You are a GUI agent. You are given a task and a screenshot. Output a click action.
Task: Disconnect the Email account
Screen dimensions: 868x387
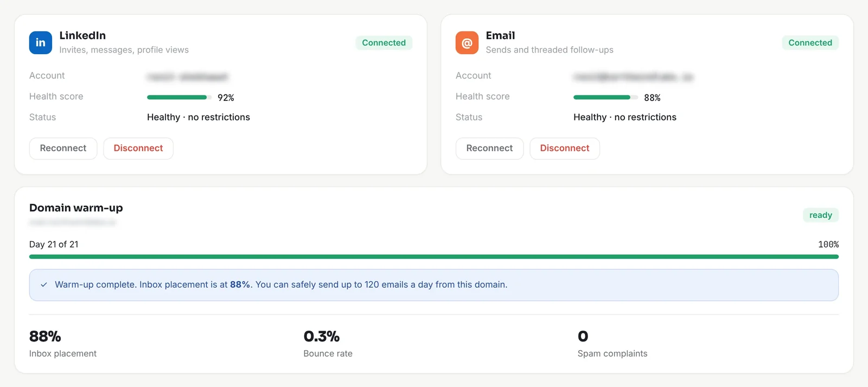click(x=565, y=149)
